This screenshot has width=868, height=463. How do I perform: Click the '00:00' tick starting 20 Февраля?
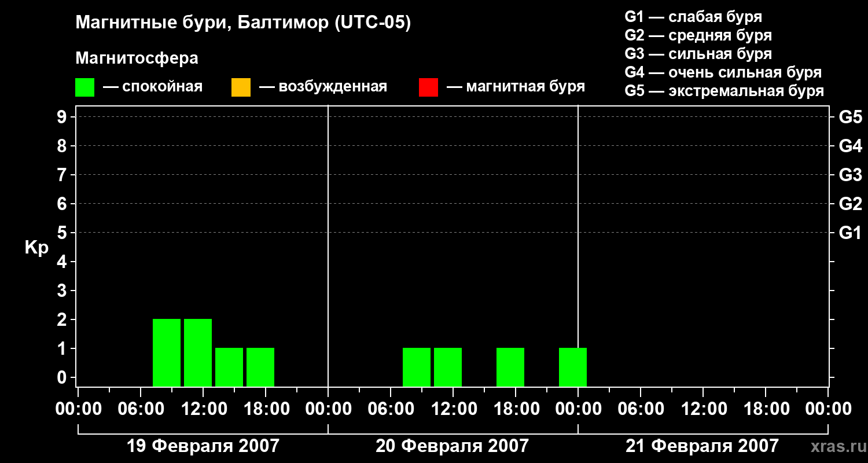pos(328,409)
